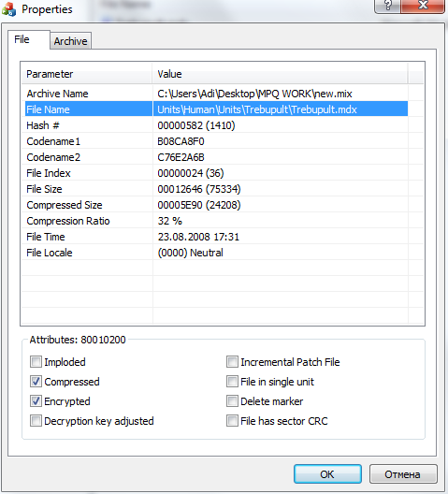Close the Properties dialog
This screenshot has height=494, width=448.
click(x=423, y=6)
